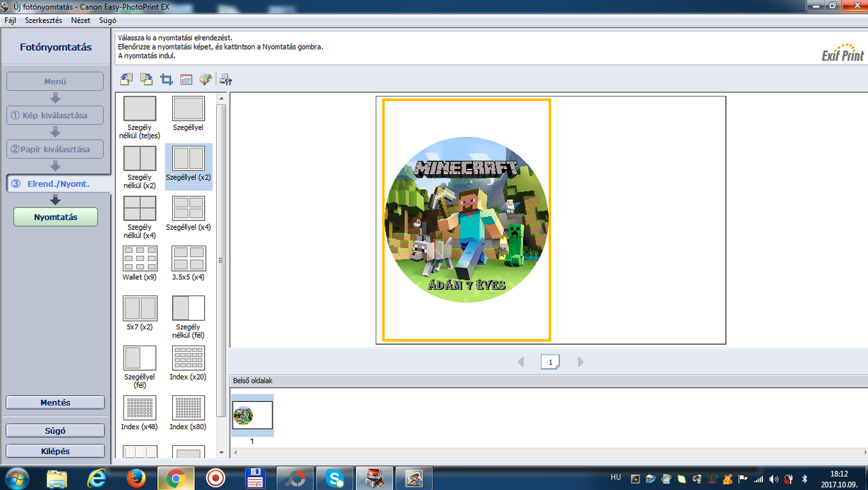Choose the 'Index (x80)' layout

pos(189,413)
